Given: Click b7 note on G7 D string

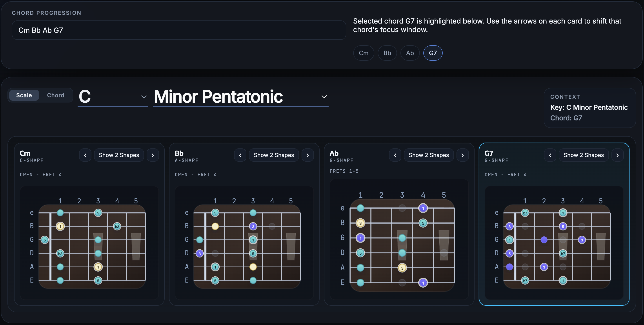Looking at the screenshot, I should [x=563, y=254].
